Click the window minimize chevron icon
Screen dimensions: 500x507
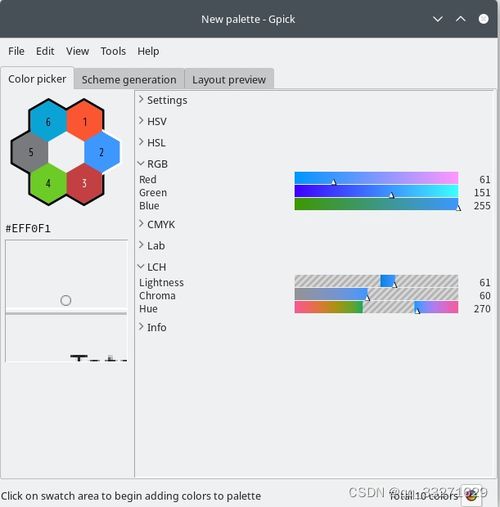click(438, 19)
